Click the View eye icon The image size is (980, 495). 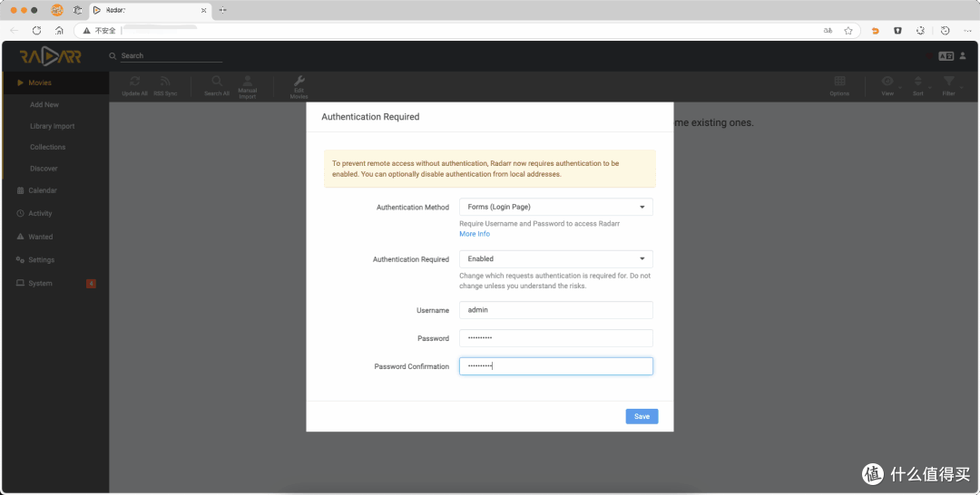(x=887, y=82)
